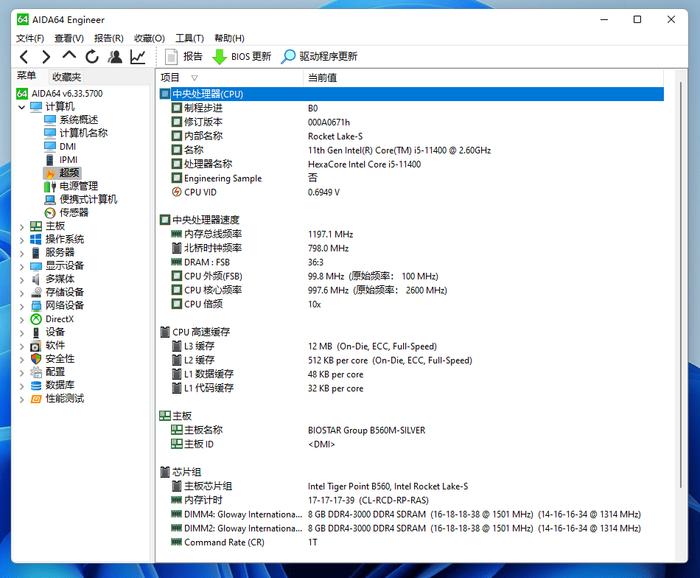Expand the 存储设备 tree node
Screen dimensions: 700x578
(21, 293)
